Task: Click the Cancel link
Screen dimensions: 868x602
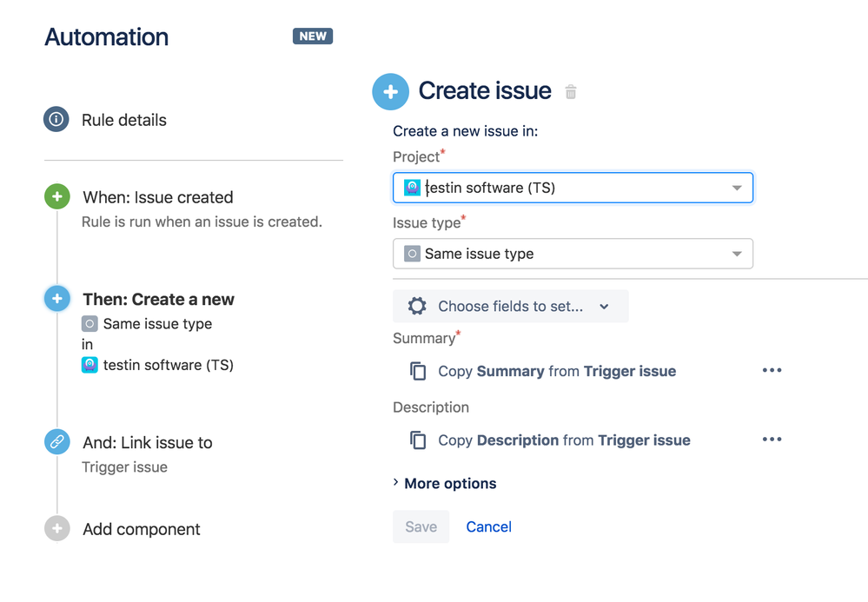Action: click(487, 526)
